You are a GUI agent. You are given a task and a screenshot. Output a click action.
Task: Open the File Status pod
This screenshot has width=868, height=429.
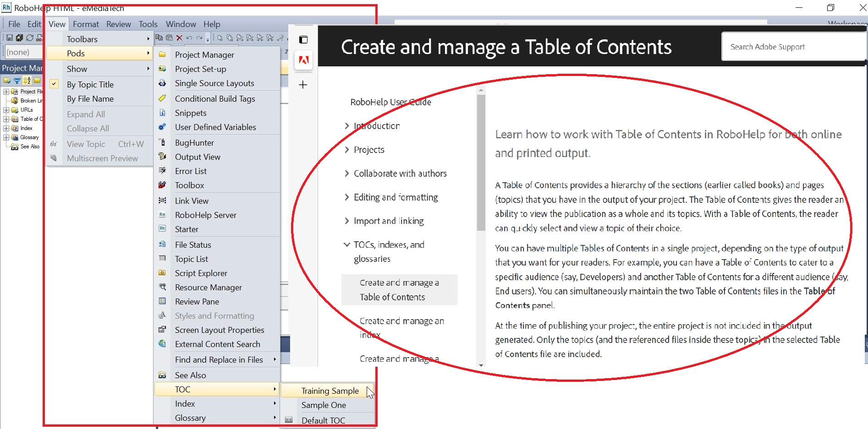coord(217,244)
